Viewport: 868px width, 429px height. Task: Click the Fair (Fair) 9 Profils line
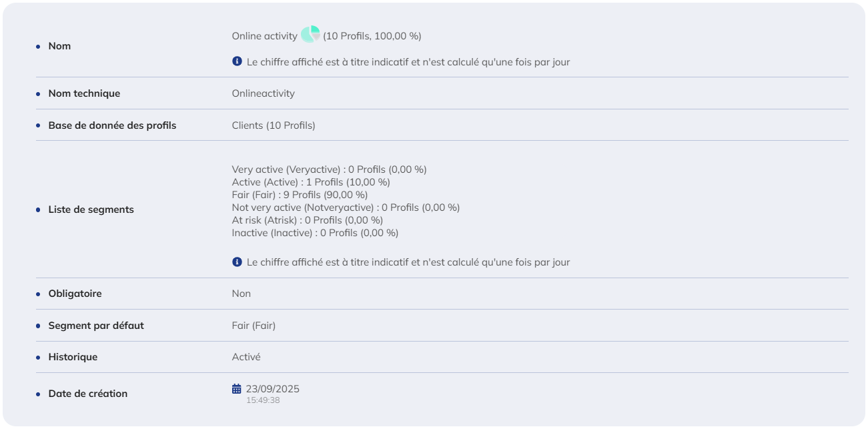point(300,195)
